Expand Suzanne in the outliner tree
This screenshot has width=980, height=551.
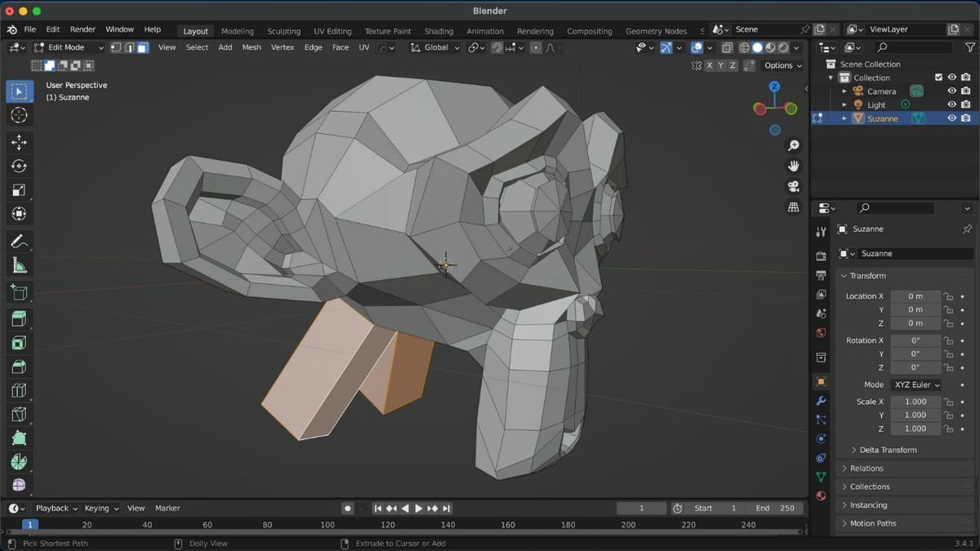coord(844,118)
